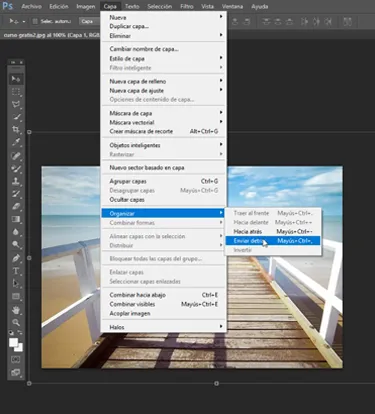Select the Eraser tool
The height and width of the screenshot is (414, 375).
[16, 206]
